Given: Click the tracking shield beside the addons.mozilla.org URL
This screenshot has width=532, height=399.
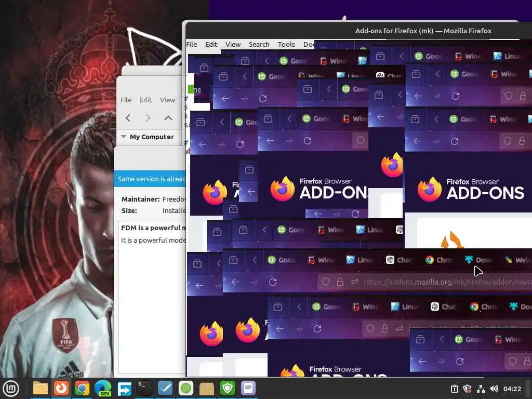Looking at the screenshot, I should click(326, 282).
